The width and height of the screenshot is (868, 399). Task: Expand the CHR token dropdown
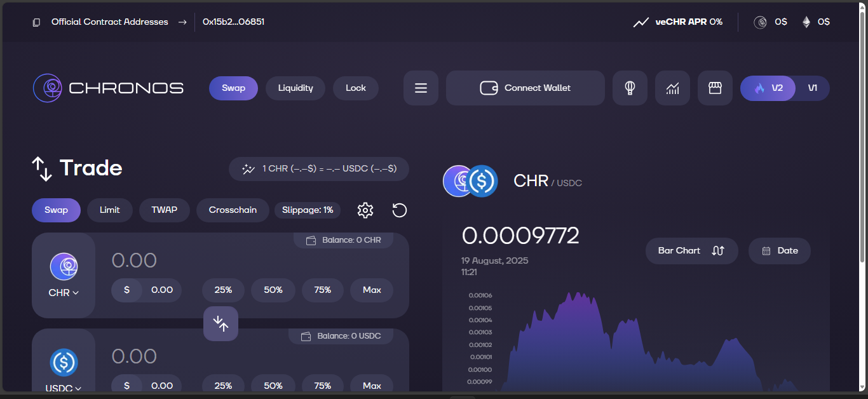[64, 293]
